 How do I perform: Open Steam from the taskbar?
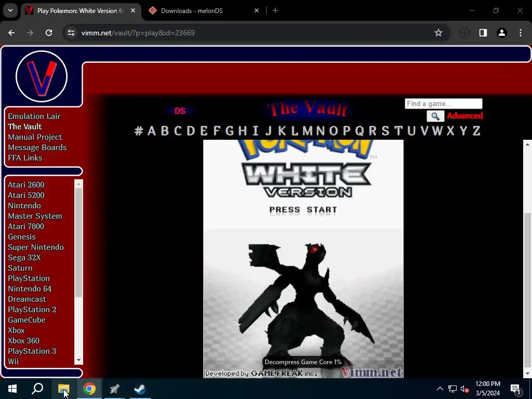[140, 389]
